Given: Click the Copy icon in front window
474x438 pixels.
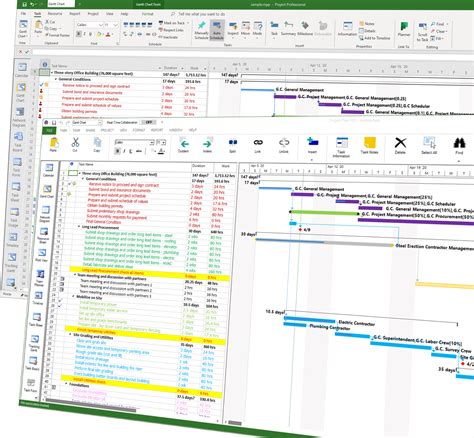Looking at the screenshot, I should (97, 145).
